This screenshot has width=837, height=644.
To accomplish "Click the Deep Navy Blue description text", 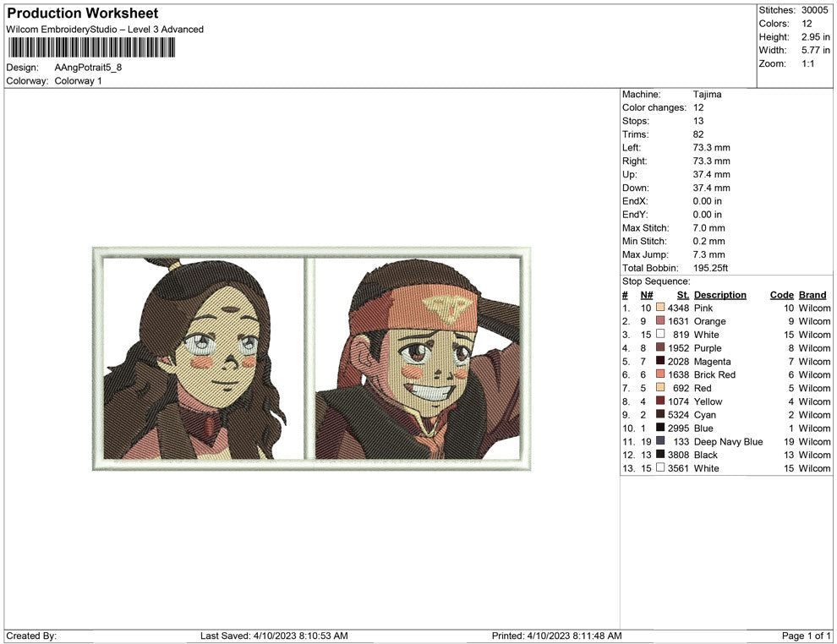I will tap(728, 441).
